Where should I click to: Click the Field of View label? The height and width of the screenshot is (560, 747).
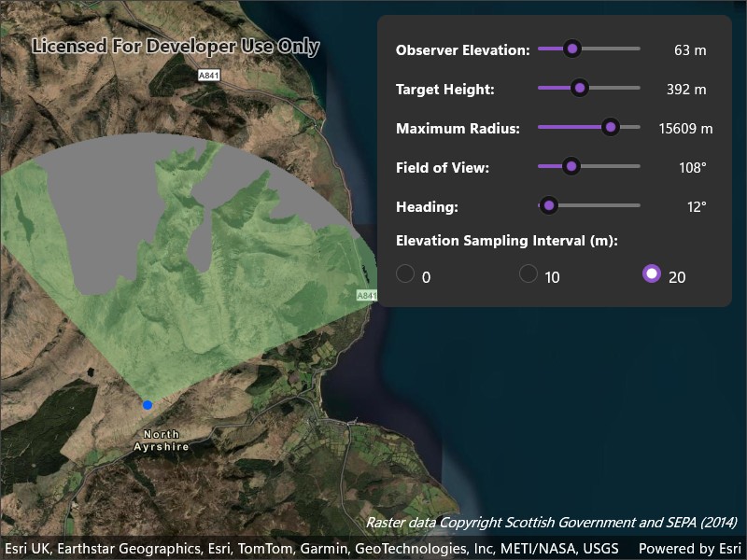coord(443,168)
